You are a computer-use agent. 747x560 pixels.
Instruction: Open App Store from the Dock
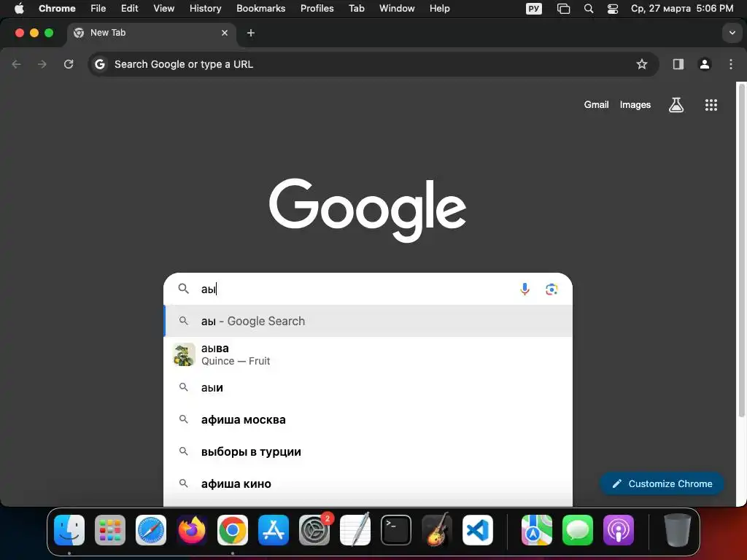pos(274,530)
